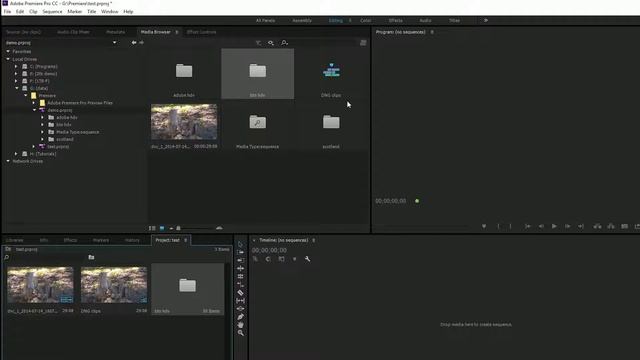Expand the scotland folder in the tree
Viewport: 640px width, 360px height.
42,139
